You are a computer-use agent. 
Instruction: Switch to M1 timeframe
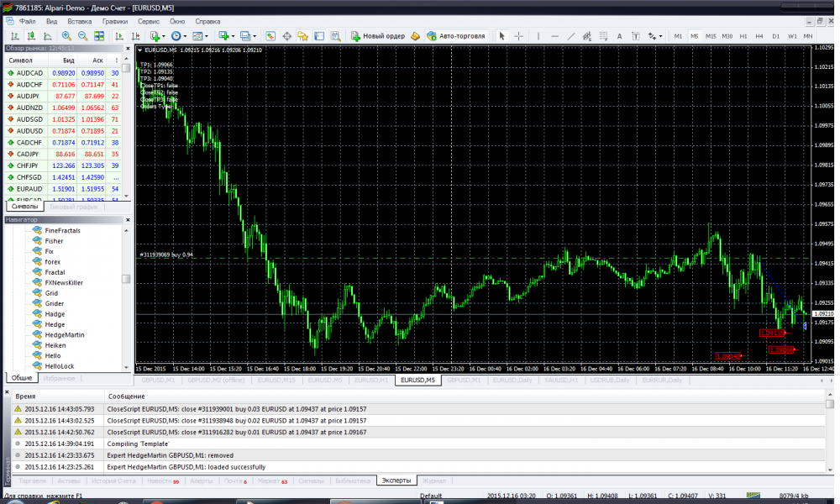pyautogui.click(x=678, y=36)
